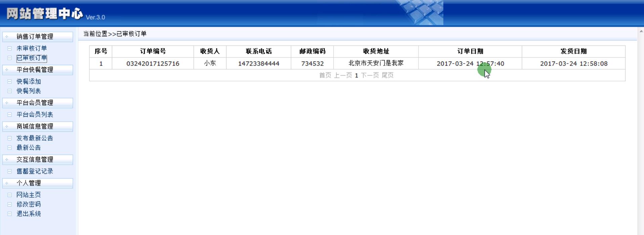Click the icon beside 未审核订单
644x235 pixels.
click(9, 48)
